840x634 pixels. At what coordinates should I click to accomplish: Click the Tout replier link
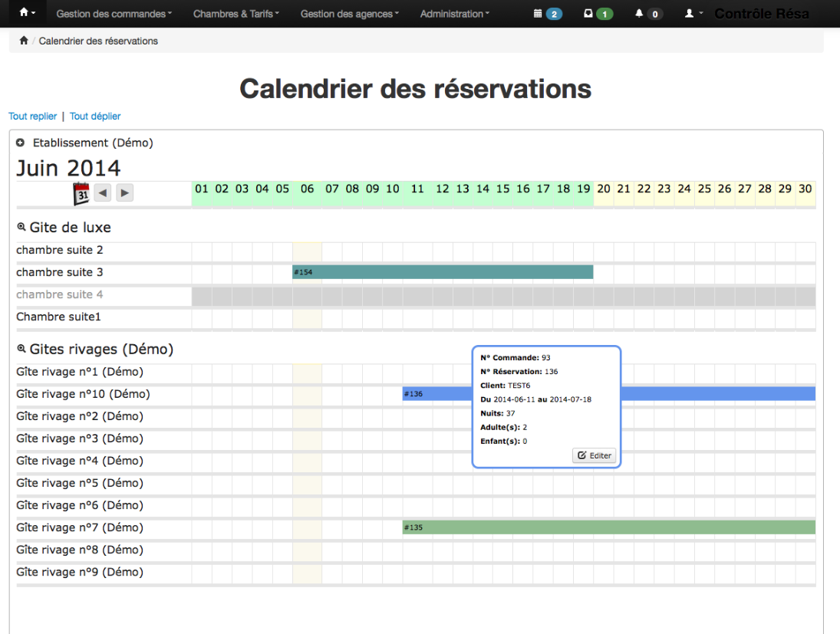(x=32, y=116)
